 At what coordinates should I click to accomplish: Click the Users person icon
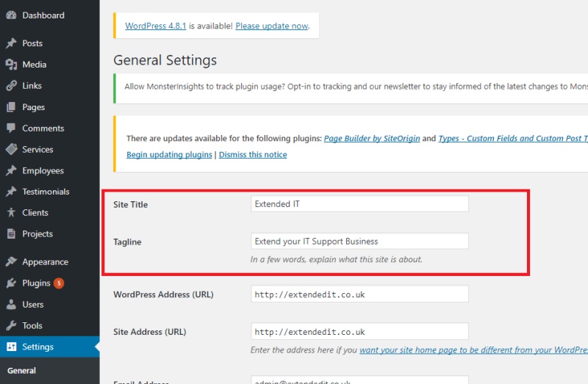coord(11,304)
